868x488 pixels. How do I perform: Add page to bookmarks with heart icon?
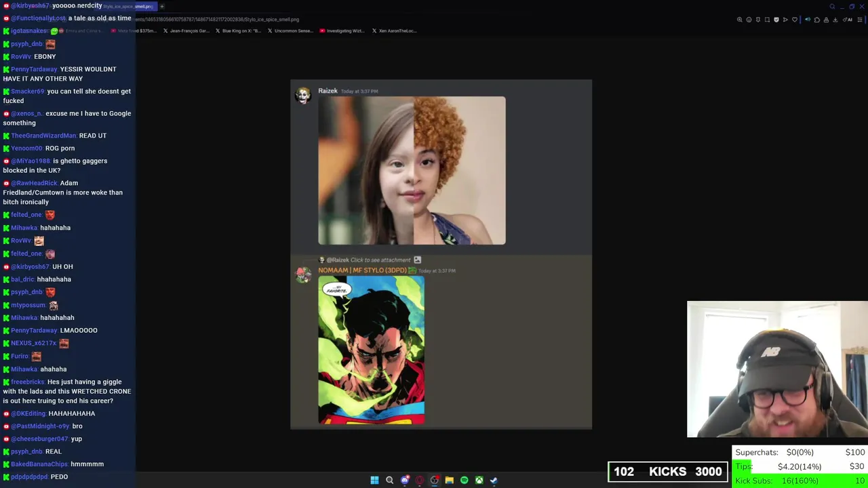pos(795,20)
